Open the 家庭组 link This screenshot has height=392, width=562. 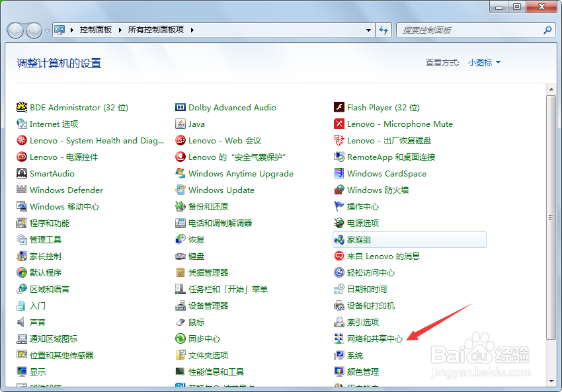359,240
